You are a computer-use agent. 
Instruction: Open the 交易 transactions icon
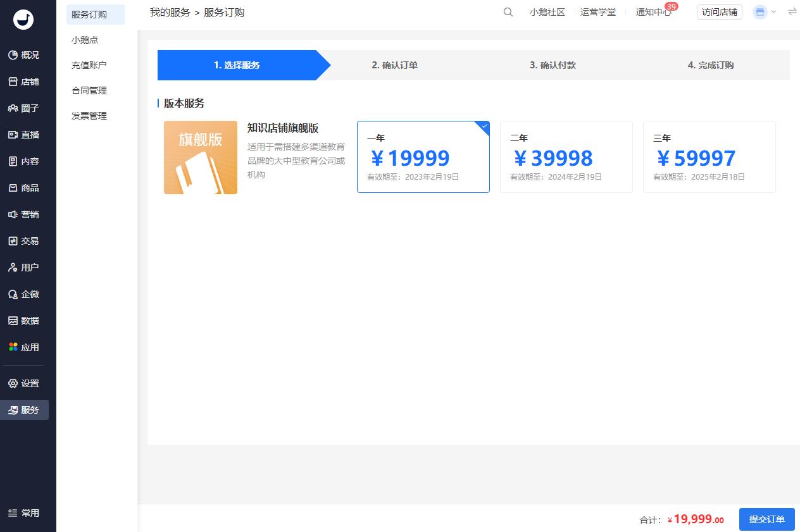pyautogui.click(x=13, y=241)
